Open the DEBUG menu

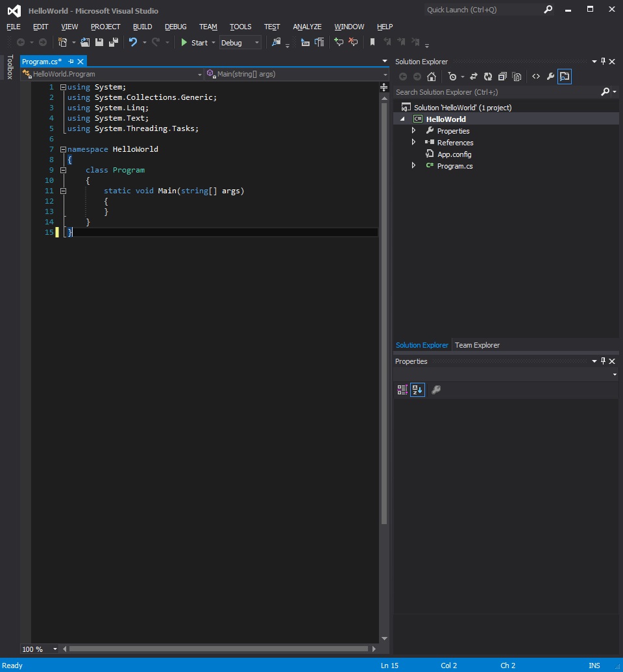[x=175, y=27]
